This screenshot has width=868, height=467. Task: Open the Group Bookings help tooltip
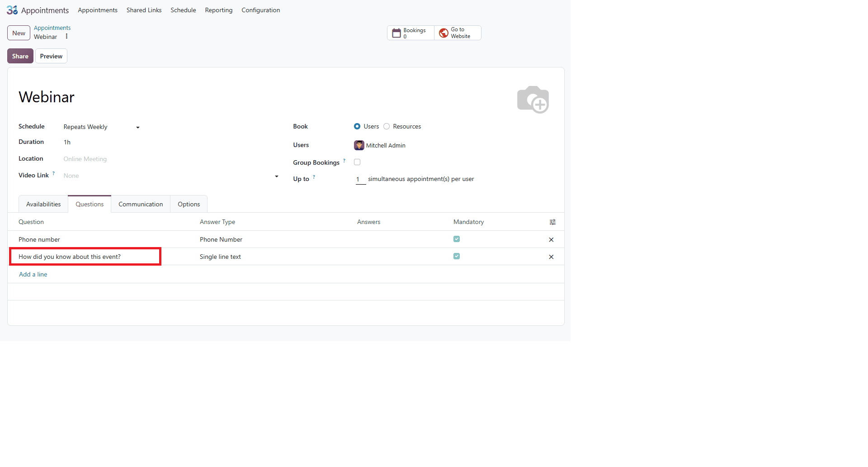point(344,161)
